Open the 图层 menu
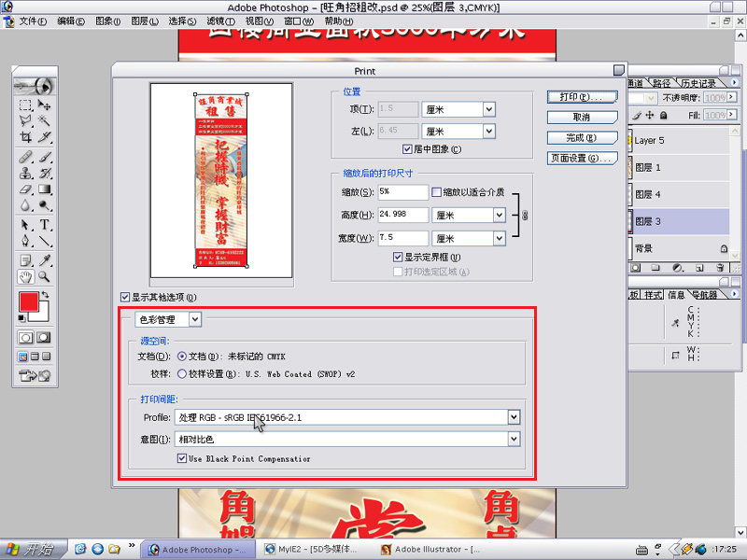Viewport: 747px width, 560px height. coord(145,21)
